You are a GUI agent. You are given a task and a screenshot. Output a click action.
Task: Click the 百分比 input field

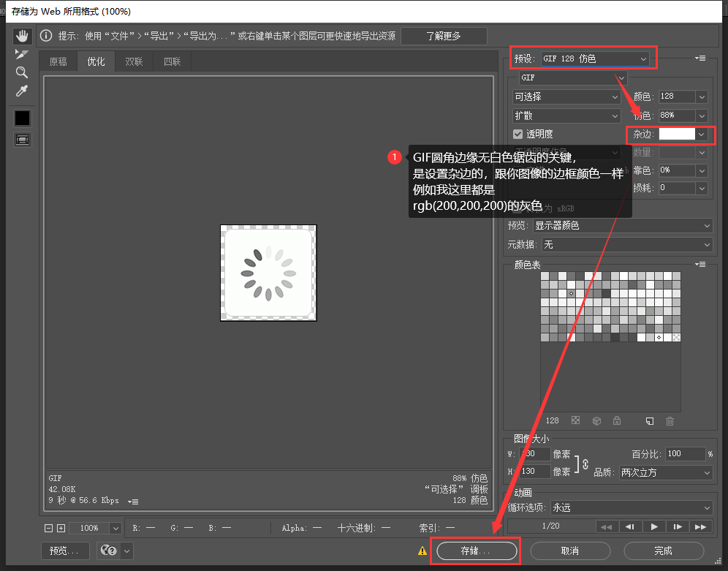pos(685,454)
